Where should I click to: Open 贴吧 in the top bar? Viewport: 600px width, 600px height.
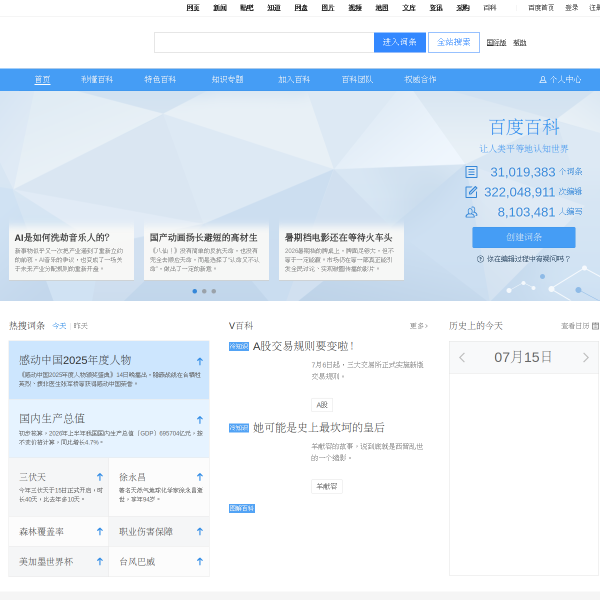(247, 8)
